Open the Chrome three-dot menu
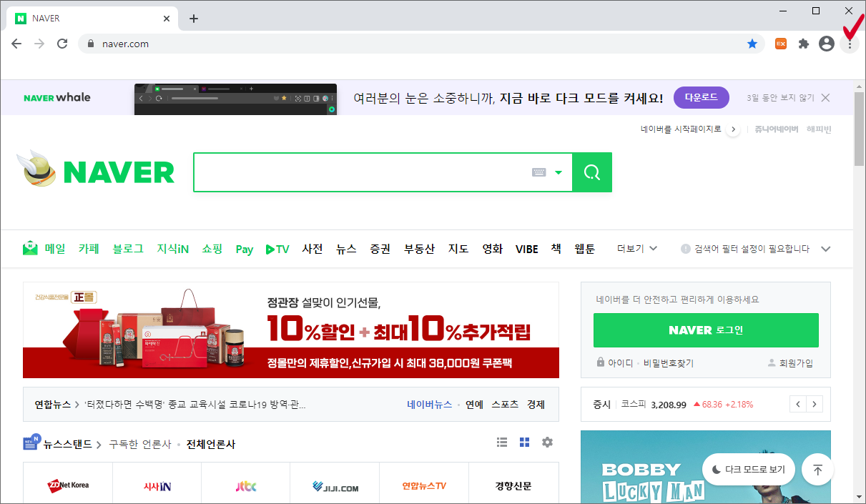 click(x=850, y=44)
